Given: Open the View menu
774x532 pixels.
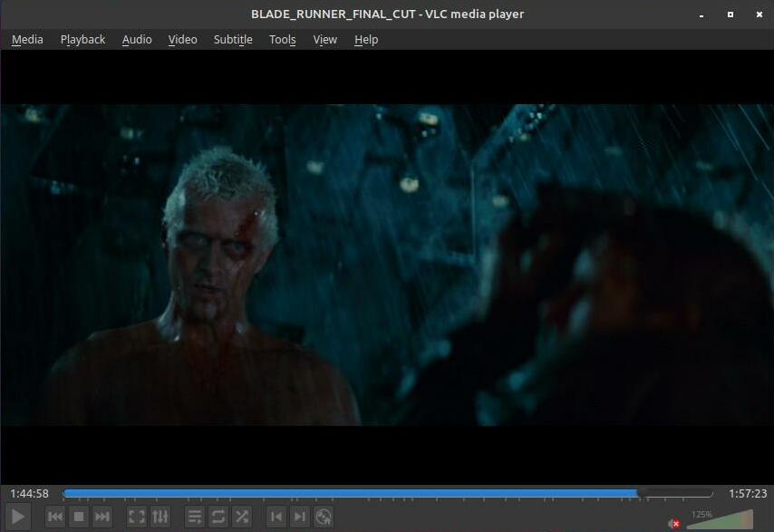Looking at the screenshot, I should tap(324, 40).
